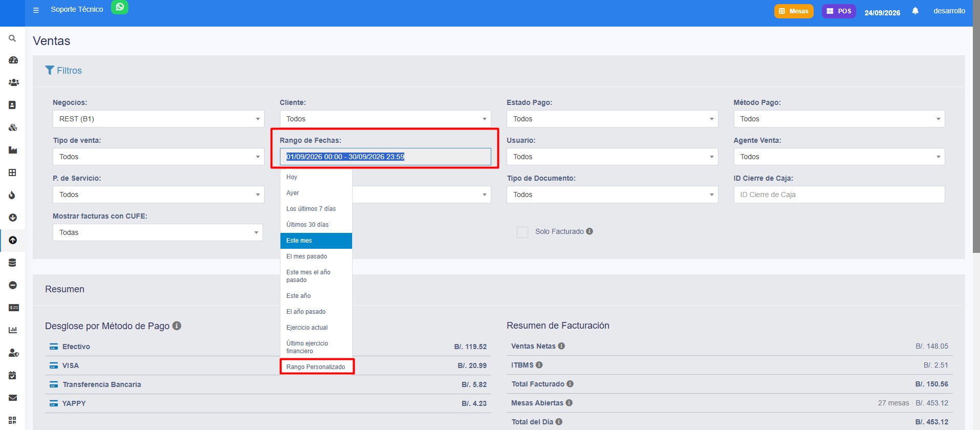The width and height of the screenshot is (980, 430).
Task: Open the minus circle icon in sidebar
Action: [13, 285]
